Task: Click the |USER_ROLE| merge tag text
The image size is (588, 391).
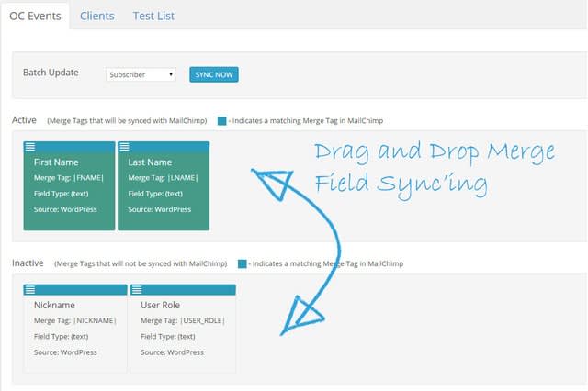Action: point(201,320)
